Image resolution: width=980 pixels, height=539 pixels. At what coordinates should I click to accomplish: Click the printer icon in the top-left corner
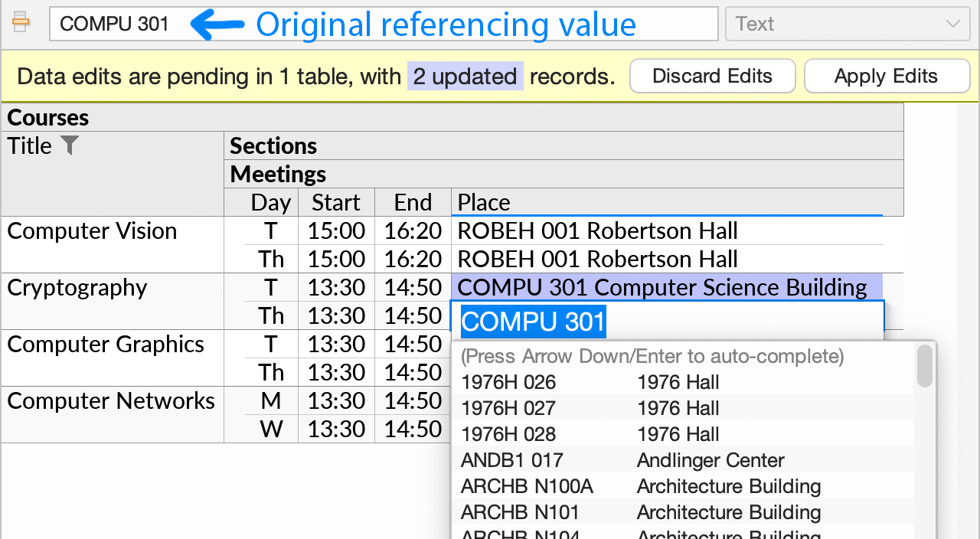(x=21, y=22)
